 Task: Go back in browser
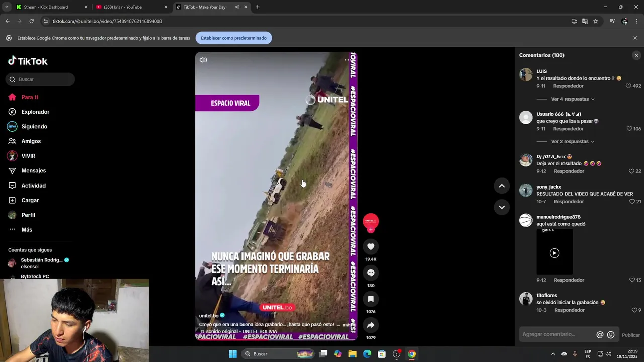click(7, 21)
